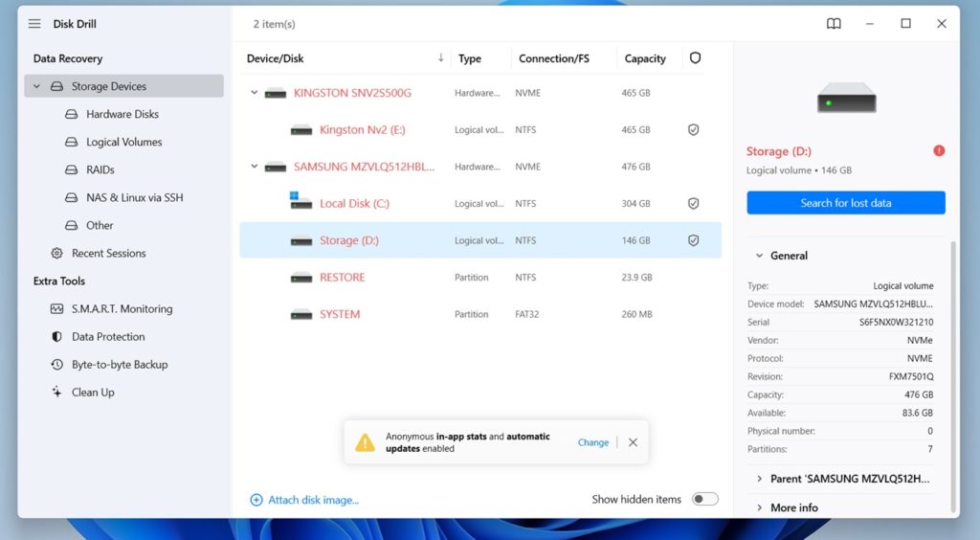
Task: Click the red alert icon beside Storage (D:)
Action: point(939,151)
